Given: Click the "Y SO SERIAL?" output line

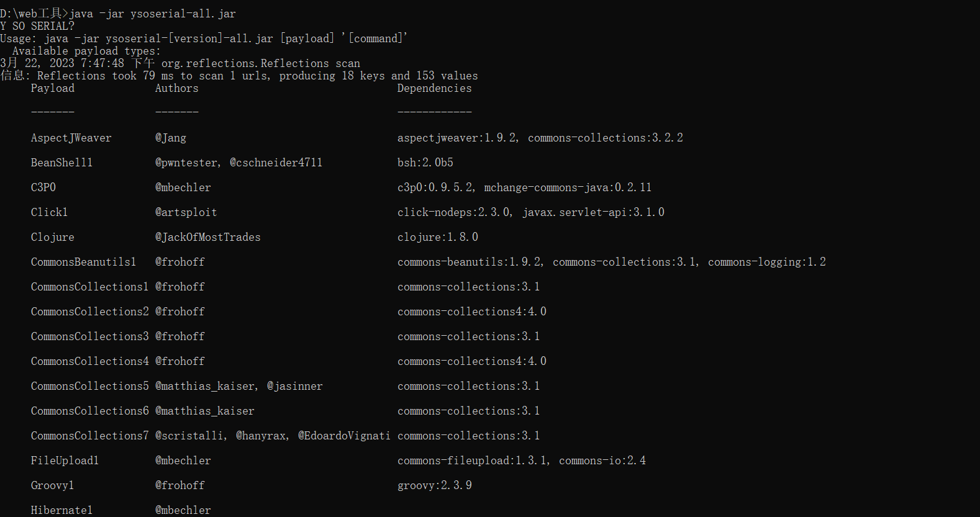Looking at the screenshot, I should (37, 26).
